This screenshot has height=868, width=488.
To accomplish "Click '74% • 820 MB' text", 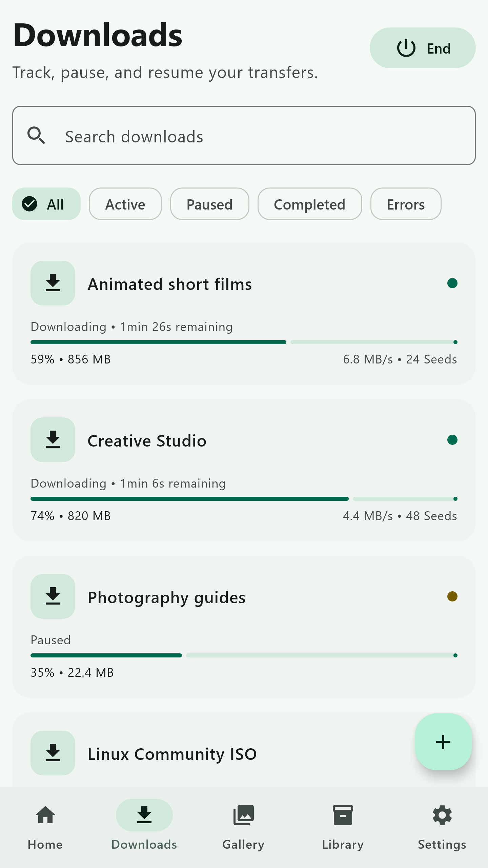I will click(71, 516).
